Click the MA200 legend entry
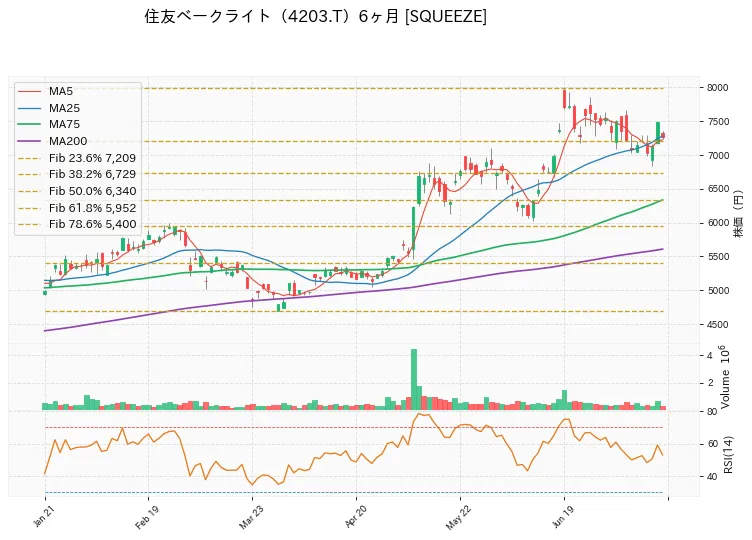The image size is (752, 540). pyautogui.click(x=68, y=141)
